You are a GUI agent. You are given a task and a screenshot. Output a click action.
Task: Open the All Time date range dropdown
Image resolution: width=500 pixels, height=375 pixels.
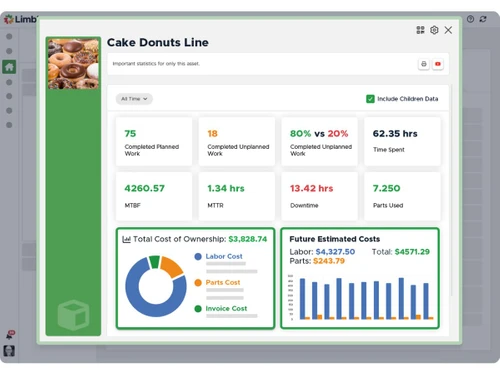134,99
